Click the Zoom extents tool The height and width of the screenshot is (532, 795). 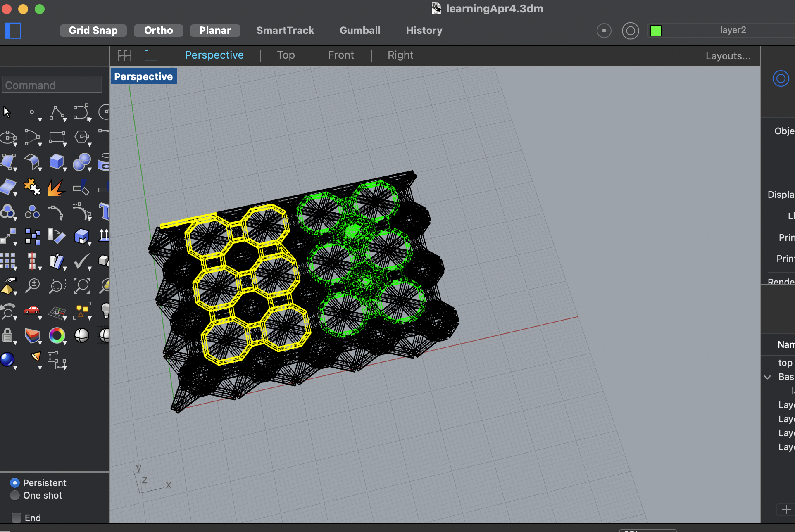[81, 286]
